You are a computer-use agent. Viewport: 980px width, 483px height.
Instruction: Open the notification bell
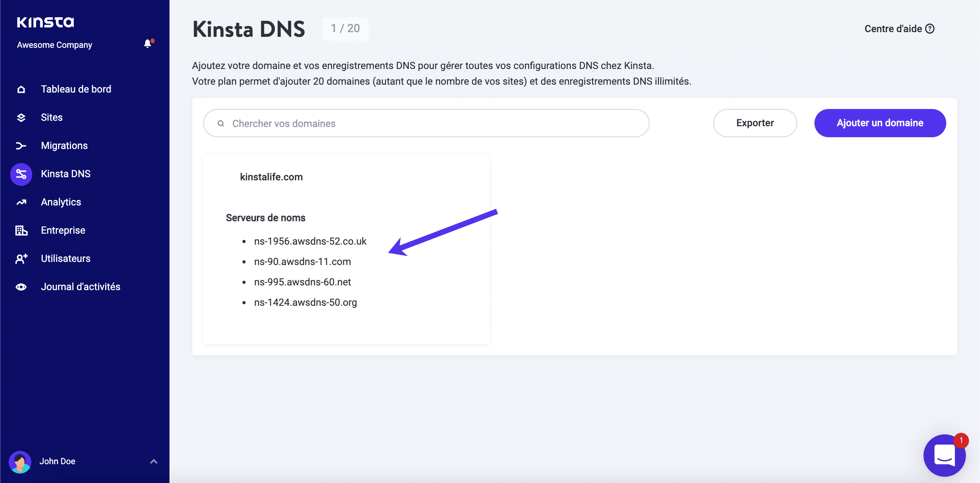148,44
